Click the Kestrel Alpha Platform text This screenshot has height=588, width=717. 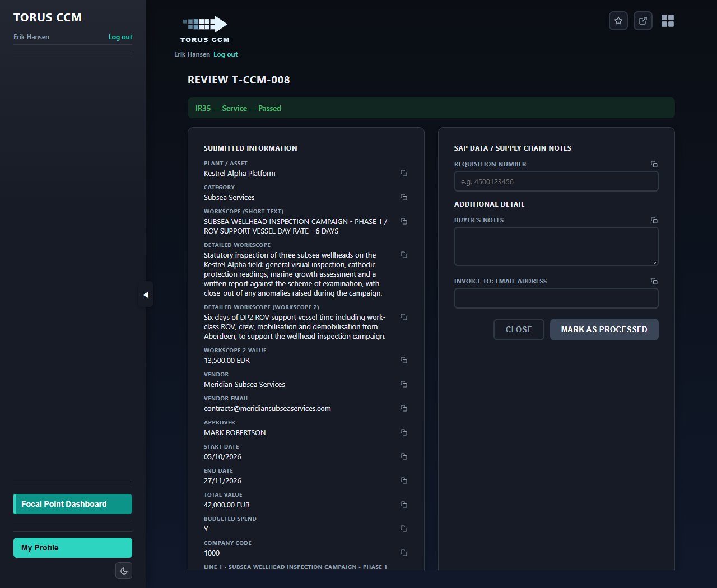(240, 173)
